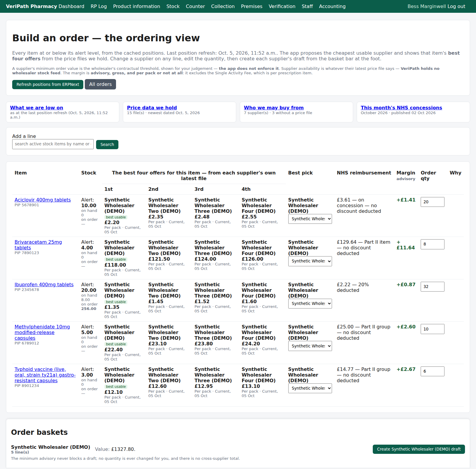Expand the Brivaracetam best pick supplier selector
476x469 pixels.
[310, 261]
